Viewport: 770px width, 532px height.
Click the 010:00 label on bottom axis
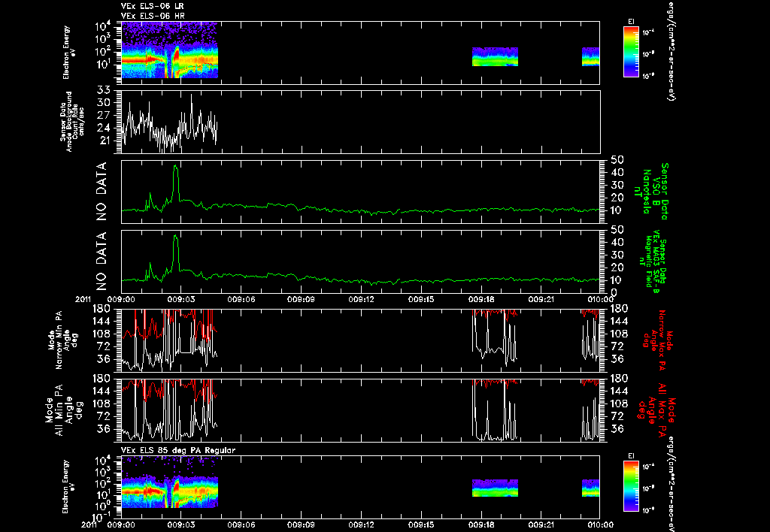tap(601, 524)
